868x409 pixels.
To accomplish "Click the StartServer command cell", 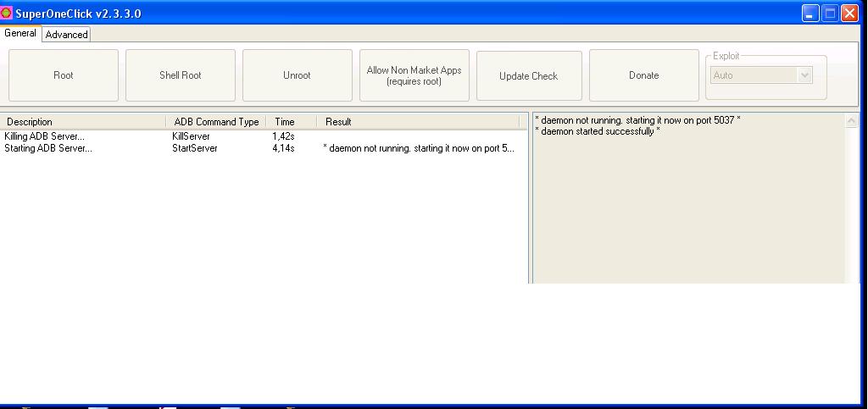I will 195,148.
